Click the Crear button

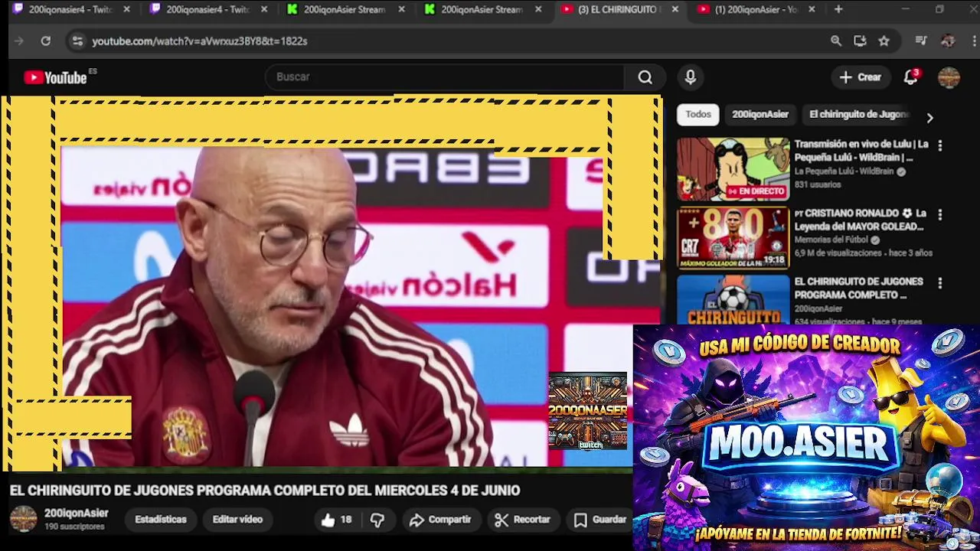tap(861, 77)
